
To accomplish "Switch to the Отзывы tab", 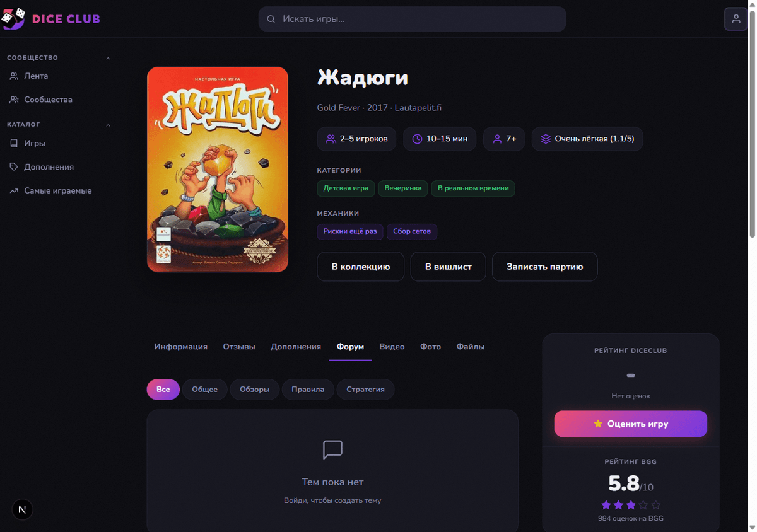I will (x=239, y=347).
